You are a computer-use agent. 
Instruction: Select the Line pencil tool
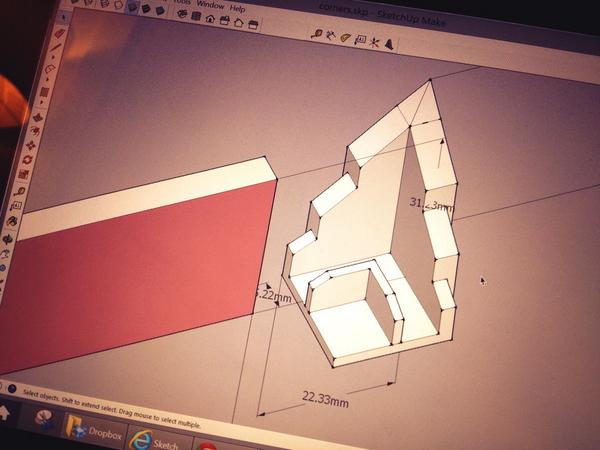pos(55,48)
